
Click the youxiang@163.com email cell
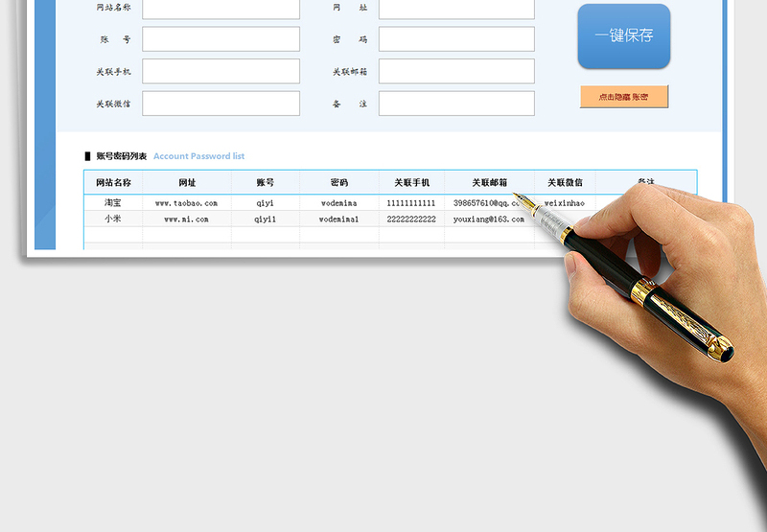pos(489,220)
